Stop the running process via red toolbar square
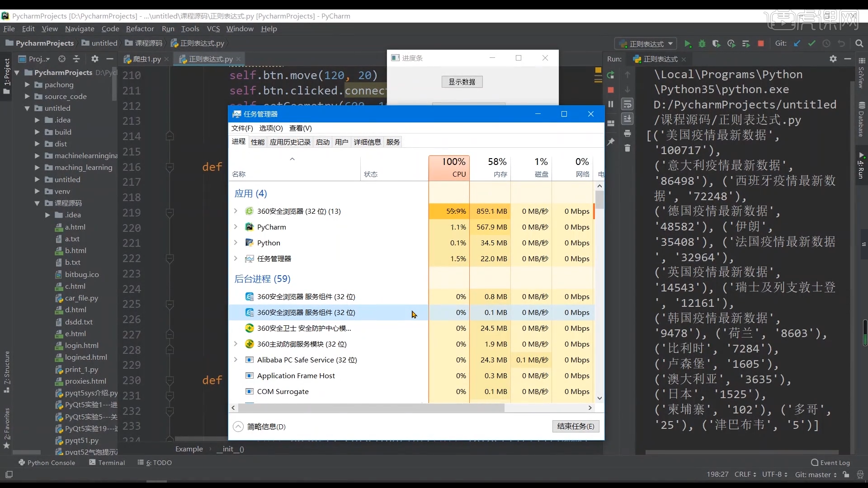This screenshot has width=868, height=488. (x=761, y=44)
